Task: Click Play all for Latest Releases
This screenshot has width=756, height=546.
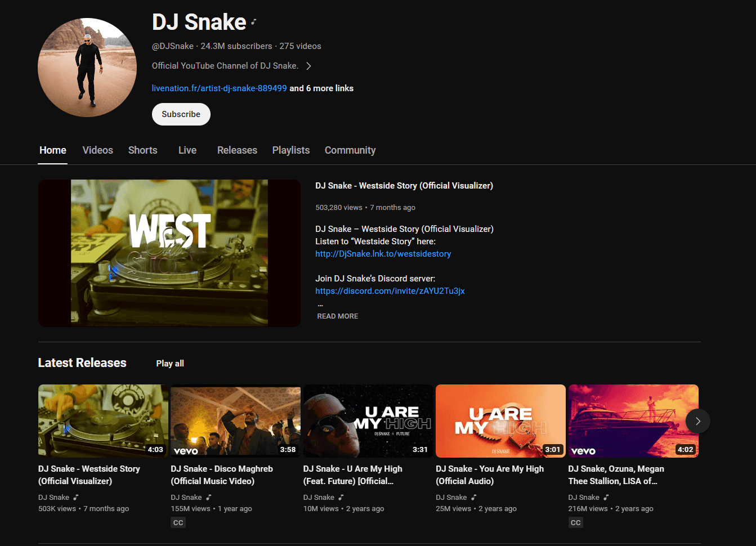Action: click(169, 363)
